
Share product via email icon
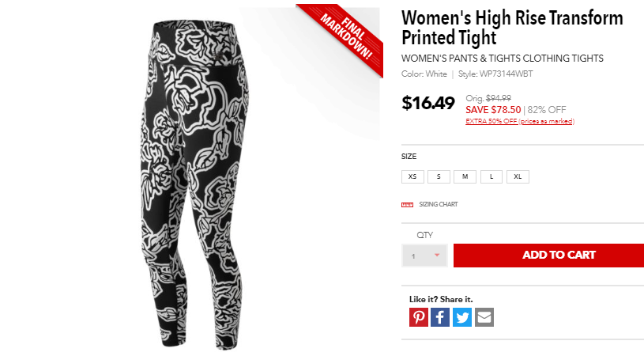click(484, 317)
